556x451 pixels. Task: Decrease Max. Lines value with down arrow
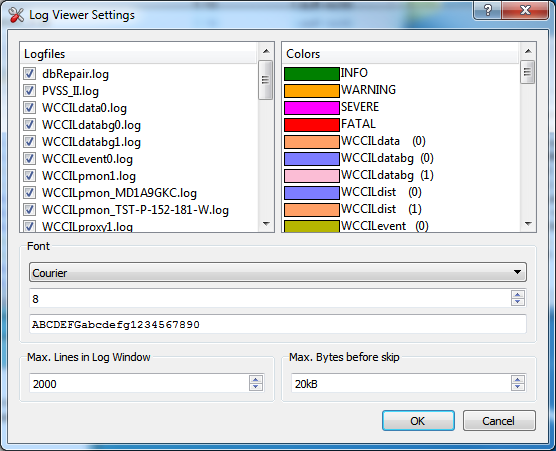[256, 387]
